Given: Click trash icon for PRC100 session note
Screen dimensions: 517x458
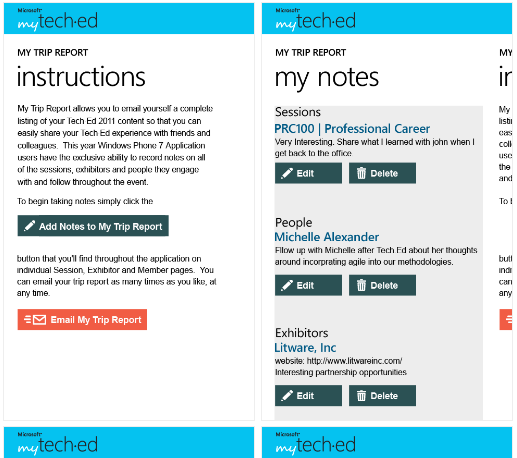Looking at the screenshot, I should coord(361,173).
